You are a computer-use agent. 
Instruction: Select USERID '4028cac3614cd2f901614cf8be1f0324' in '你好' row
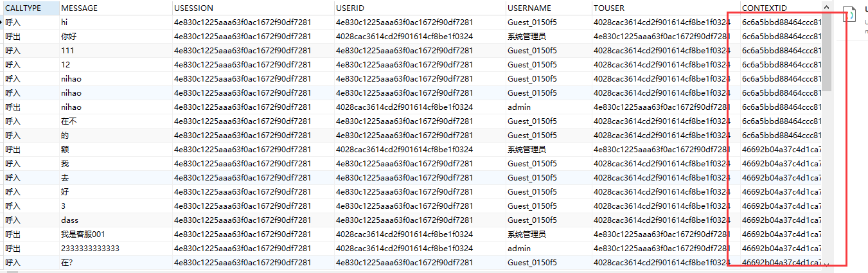point(404,36)
